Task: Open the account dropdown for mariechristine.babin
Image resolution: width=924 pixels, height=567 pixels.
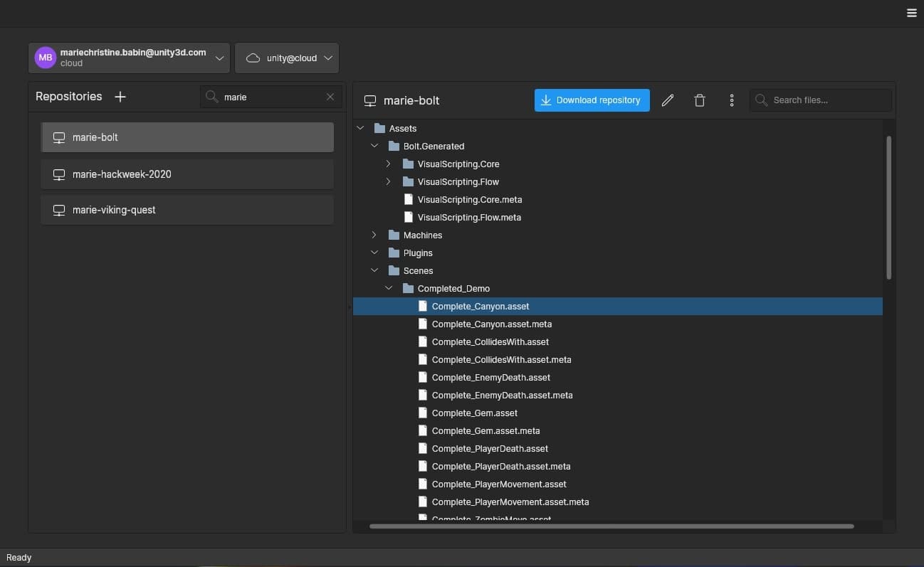Action: (219, 58)
